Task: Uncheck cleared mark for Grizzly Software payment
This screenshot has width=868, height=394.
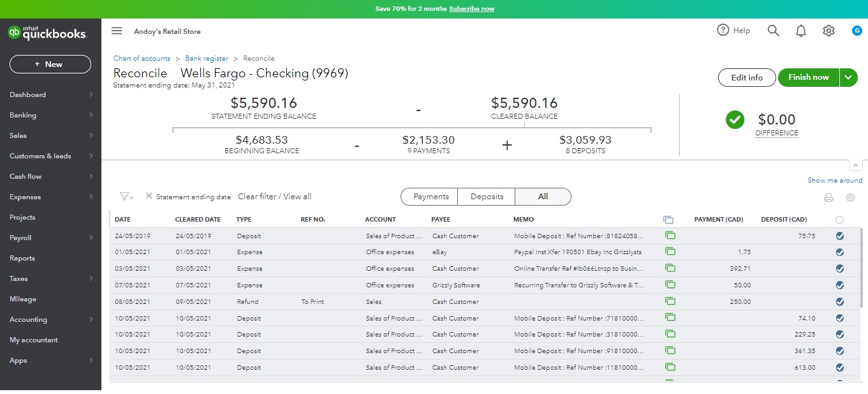Action: [x=839, y=285]
